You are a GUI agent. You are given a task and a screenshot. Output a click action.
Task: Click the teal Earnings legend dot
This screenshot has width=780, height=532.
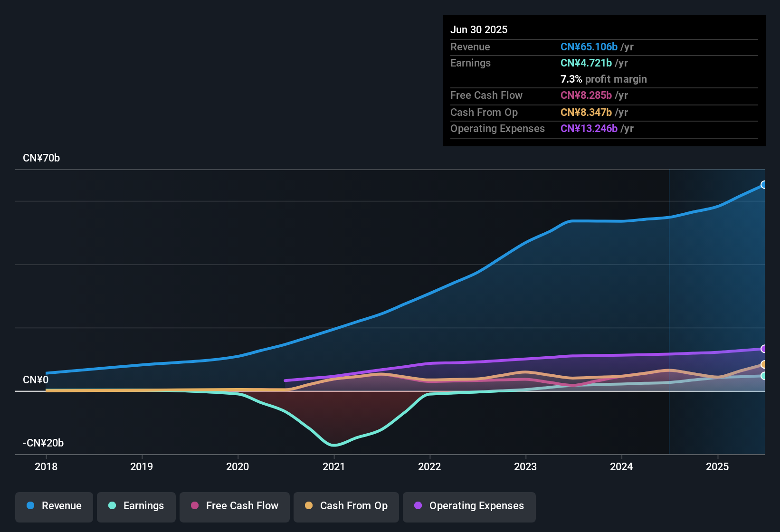coord(112,506)
